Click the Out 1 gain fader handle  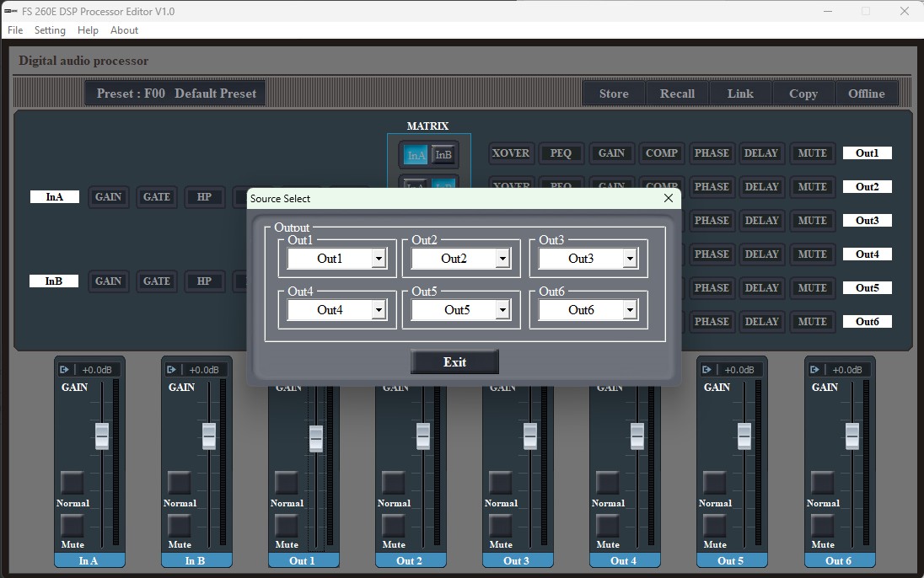[316, 438]
